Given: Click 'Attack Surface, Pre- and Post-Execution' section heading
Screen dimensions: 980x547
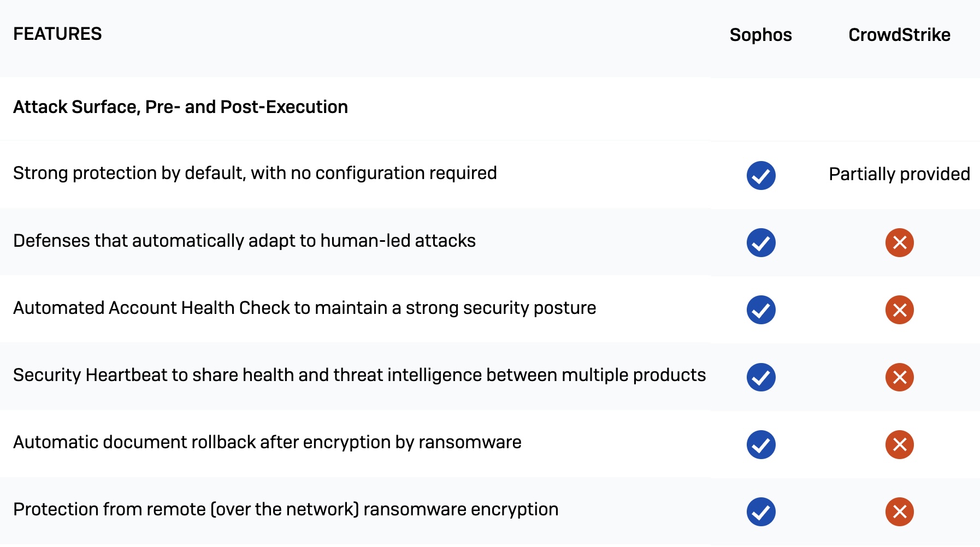Looking at the screenshot, I should point(180,107).
